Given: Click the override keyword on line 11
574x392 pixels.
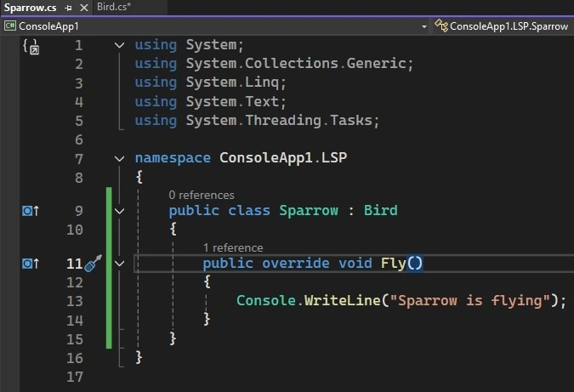Looking at the screenshot, I should click(x=295, y=263).
